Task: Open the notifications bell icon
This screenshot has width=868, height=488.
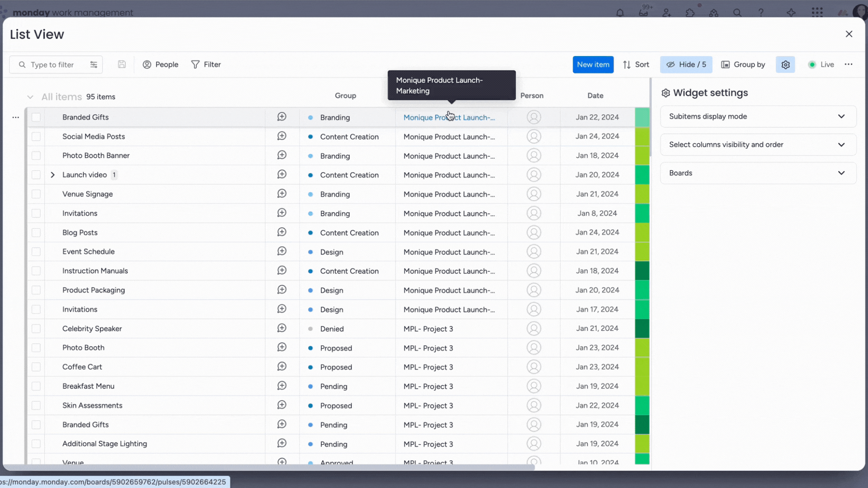Action: [x=620, y=13]
